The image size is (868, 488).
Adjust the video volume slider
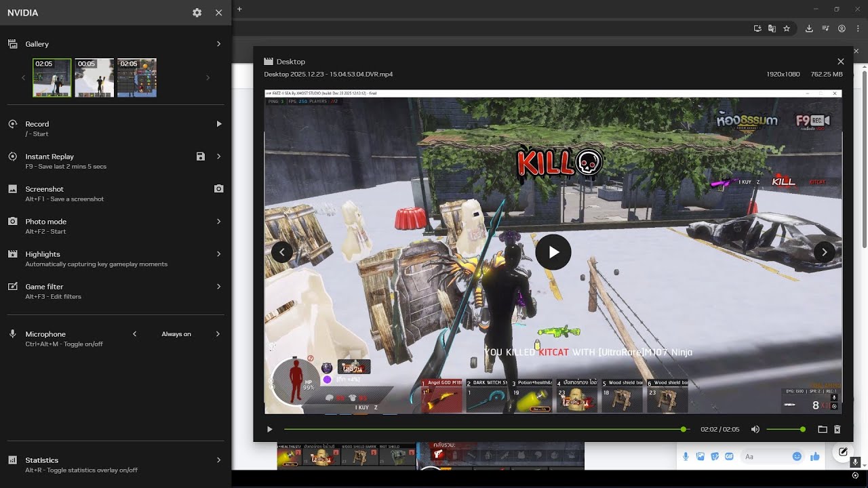(x=785, y=430)
